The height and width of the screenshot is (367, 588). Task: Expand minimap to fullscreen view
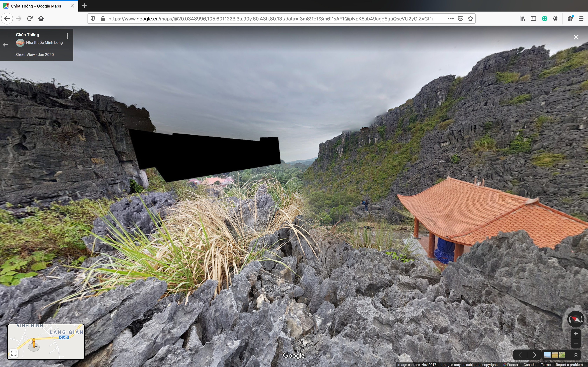point(14,353)
